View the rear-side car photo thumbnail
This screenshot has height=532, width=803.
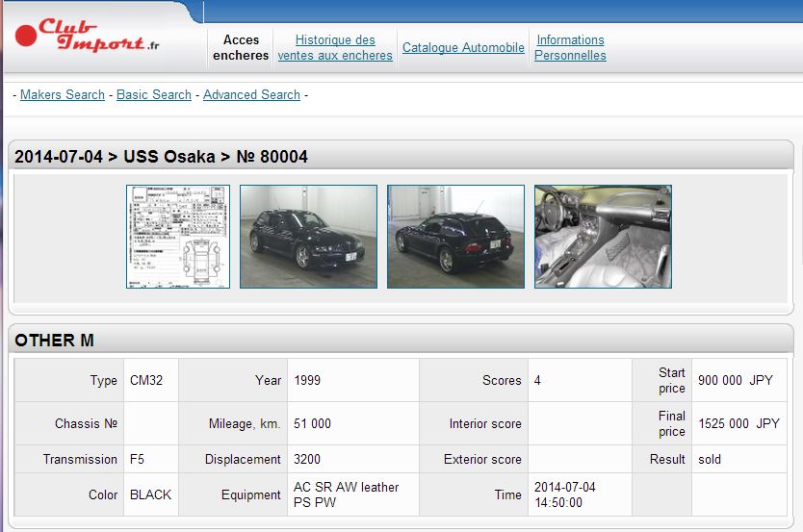pyautogui.click(x=455, y=237)
